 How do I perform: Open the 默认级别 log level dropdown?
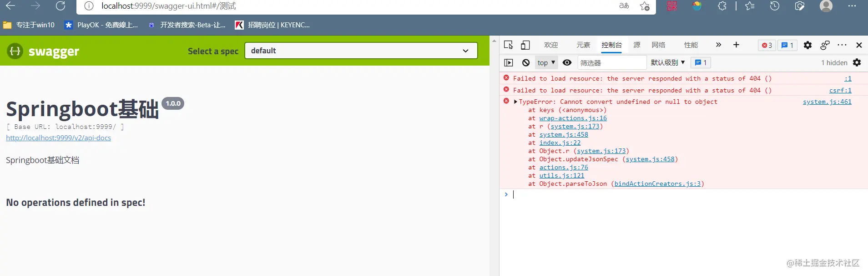pos(667,63)
